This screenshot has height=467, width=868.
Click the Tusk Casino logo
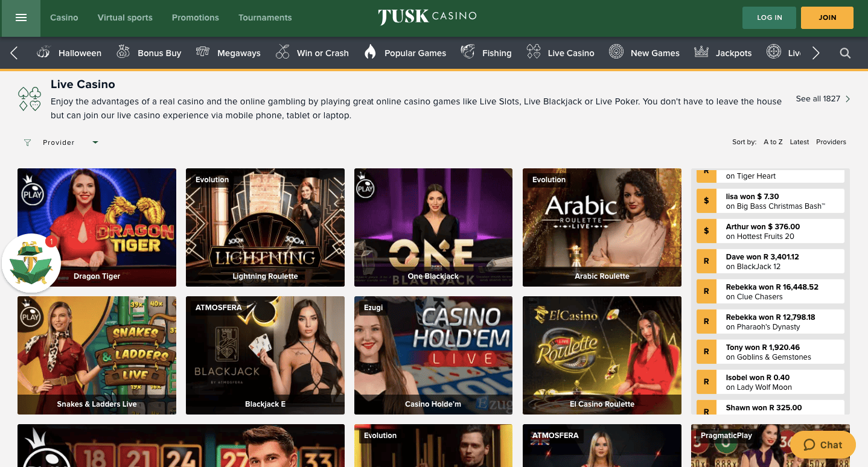[x=427, y=17]
